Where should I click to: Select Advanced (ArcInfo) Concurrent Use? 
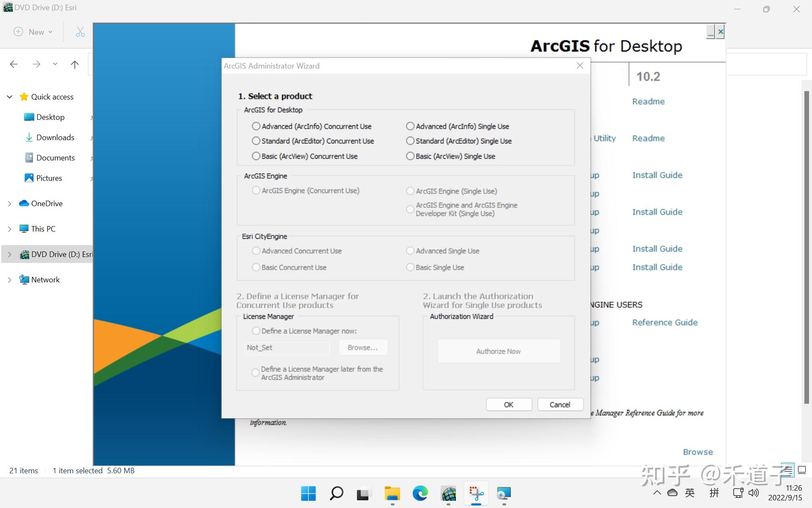pyautogui.click(x=256, y=126)
